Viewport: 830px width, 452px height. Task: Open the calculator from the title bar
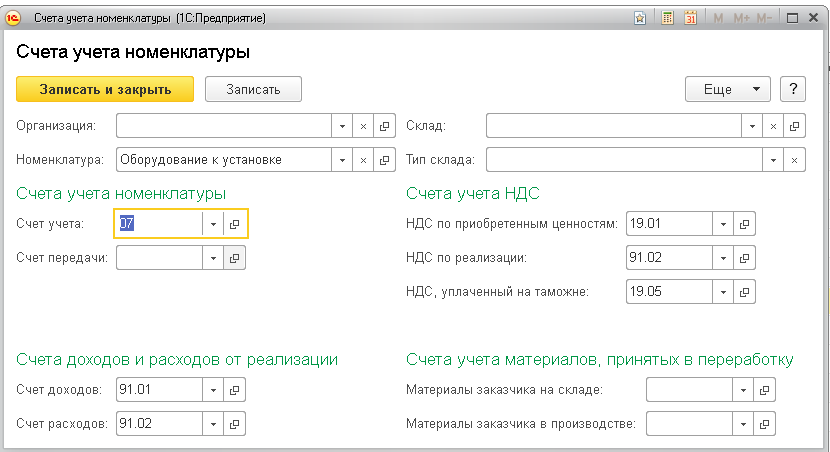668,18
